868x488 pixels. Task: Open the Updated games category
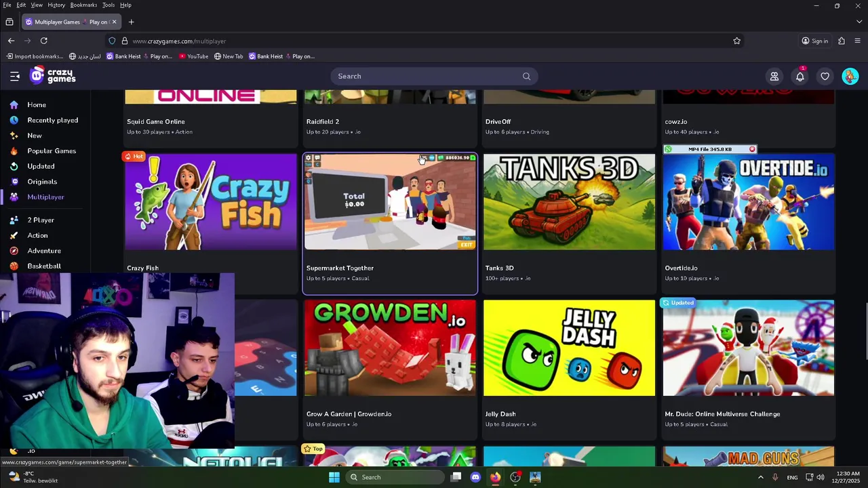pos(41,166)
